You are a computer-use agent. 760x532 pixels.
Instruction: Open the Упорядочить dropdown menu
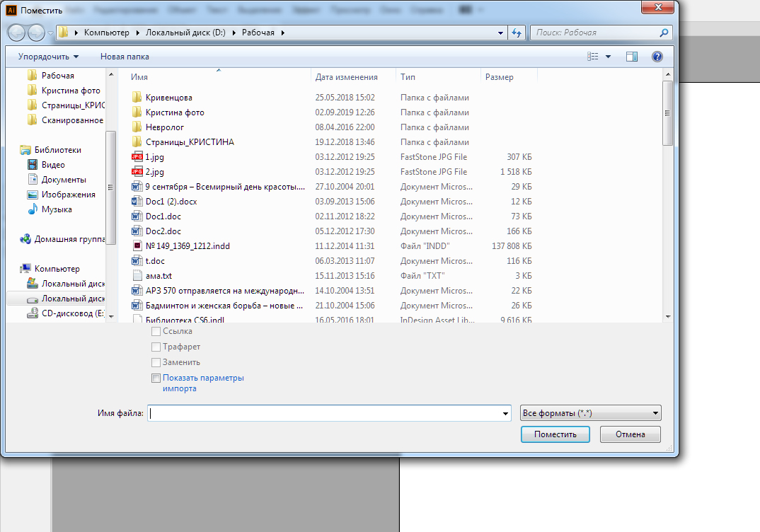point(48,57)
